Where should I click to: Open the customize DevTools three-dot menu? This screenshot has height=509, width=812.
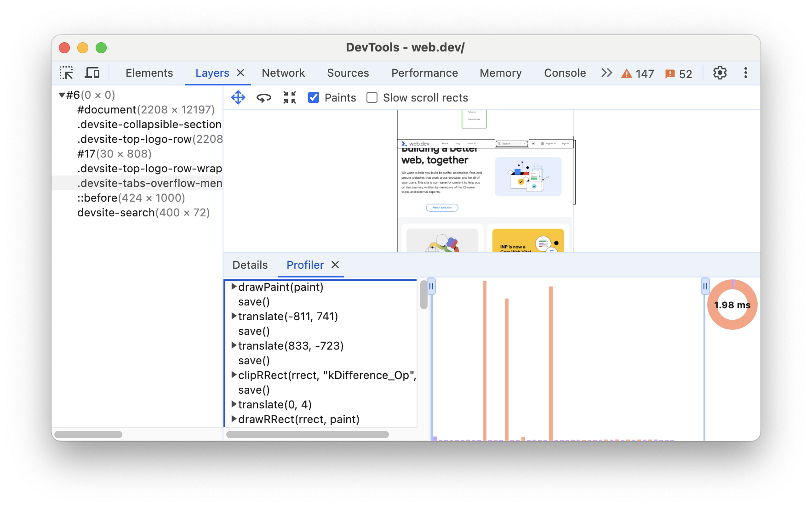point(745,73)
